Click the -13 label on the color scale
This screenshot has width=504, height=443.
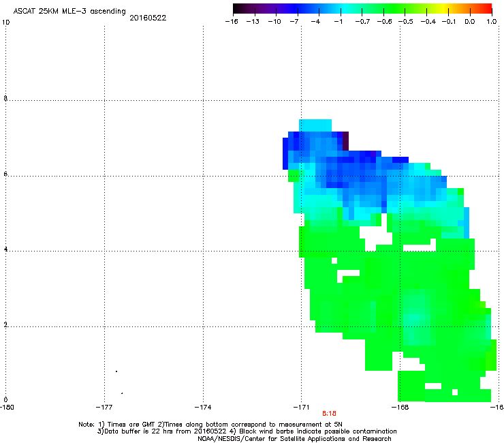253,22
